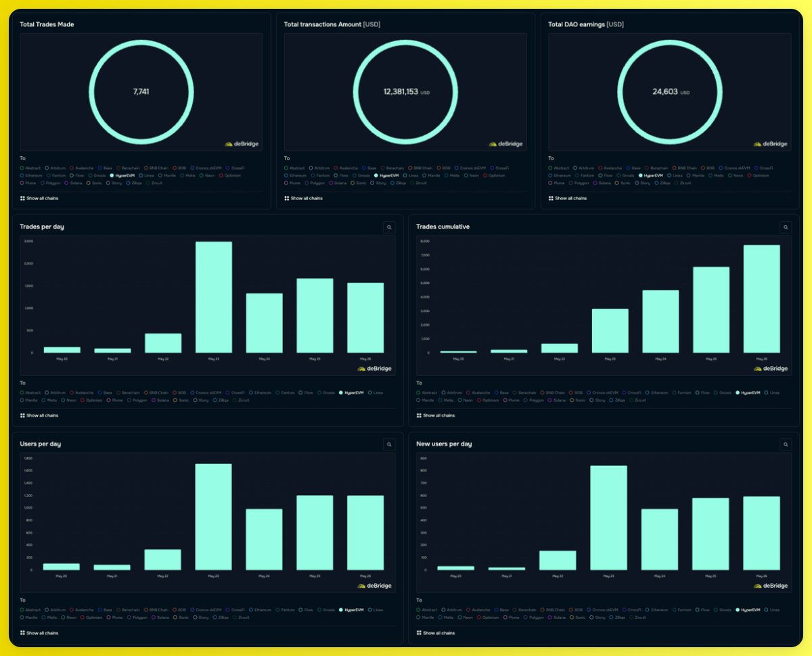The height and width of the screenshot is (656, 812).
Task: Toggle HyperEVM chain in Total transactions Amount legend
Action: point(386,175)
